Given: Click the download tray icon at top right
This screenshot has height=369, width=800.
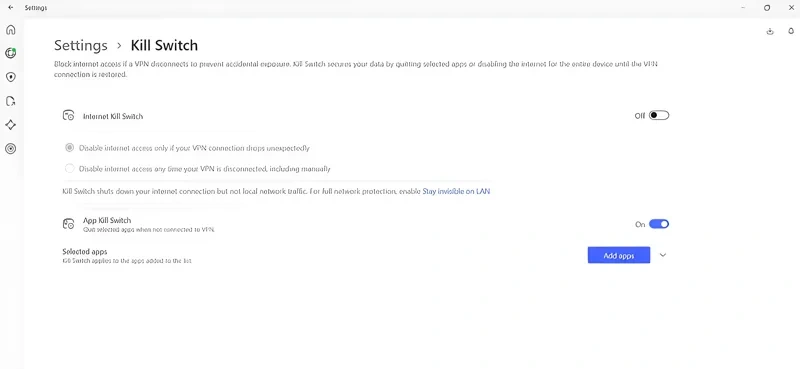Looking at the screenshot, I should [x=770, y=32].
